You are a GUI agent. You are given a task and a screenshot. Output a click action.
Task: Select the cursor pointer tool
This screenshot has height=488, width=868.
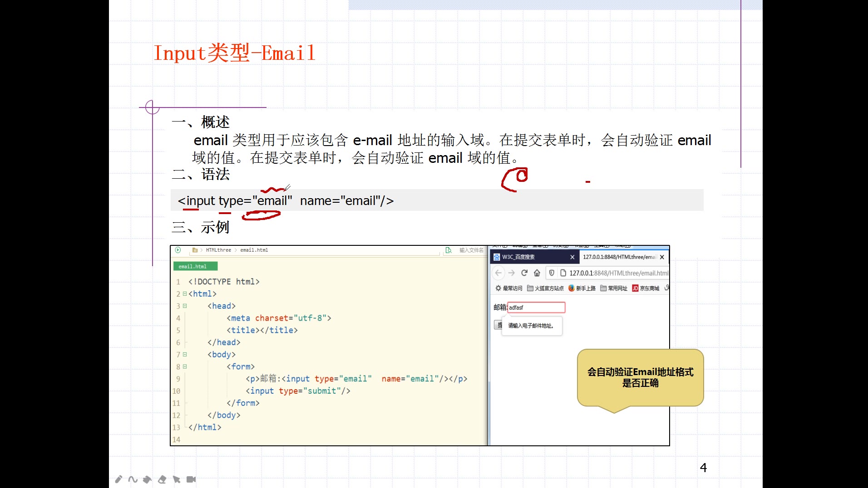pos(177,479)
